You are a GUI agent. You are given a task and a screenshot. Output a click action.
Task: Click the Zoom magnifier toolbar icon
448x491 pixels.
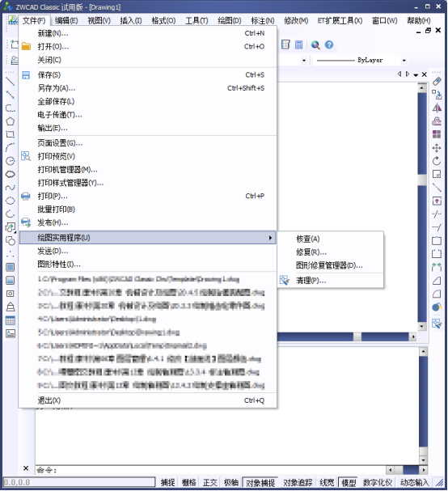pyautogui.click(x=315, y=44)
